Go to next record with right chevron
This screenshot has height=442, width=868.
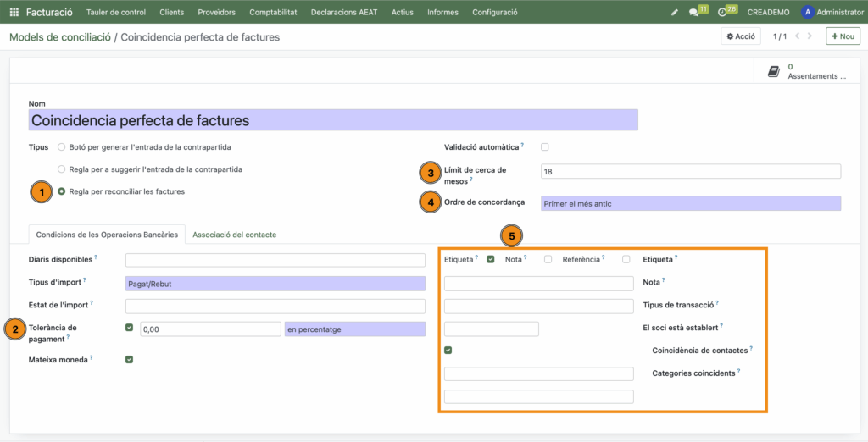[810, 36]
